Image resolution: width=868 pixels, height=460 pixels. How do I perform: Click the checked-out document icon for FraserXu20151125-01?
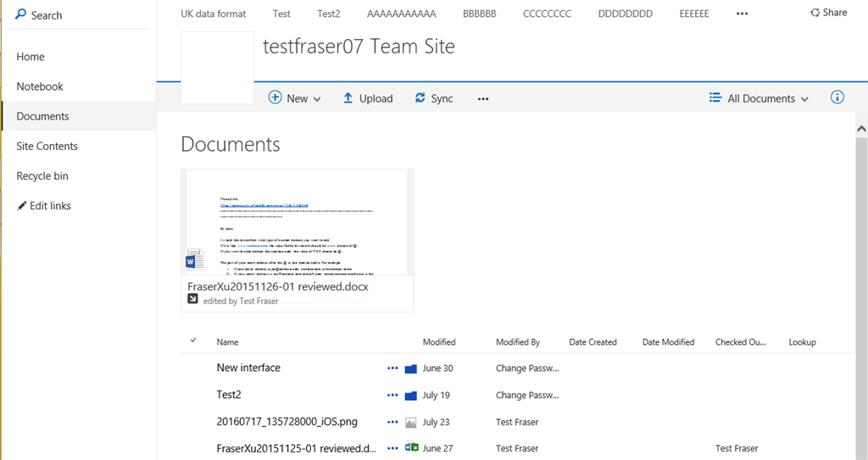[x=411, y=447]
